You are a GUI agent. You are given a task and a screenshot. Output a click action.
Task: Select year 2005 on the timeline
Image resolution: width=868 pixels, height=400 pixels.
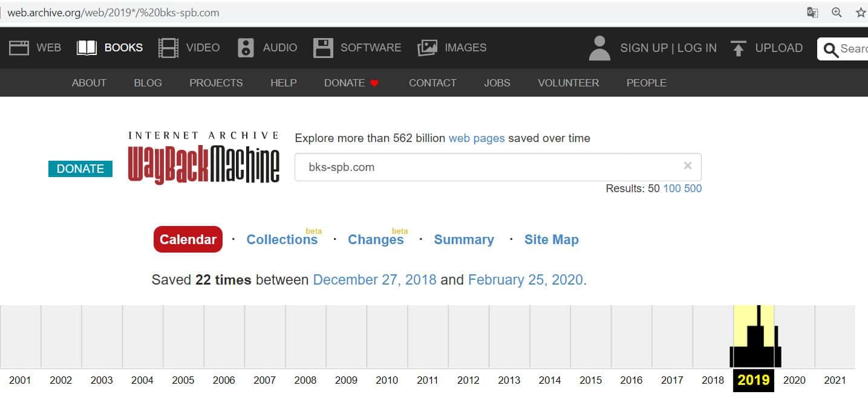pos(183,380)
